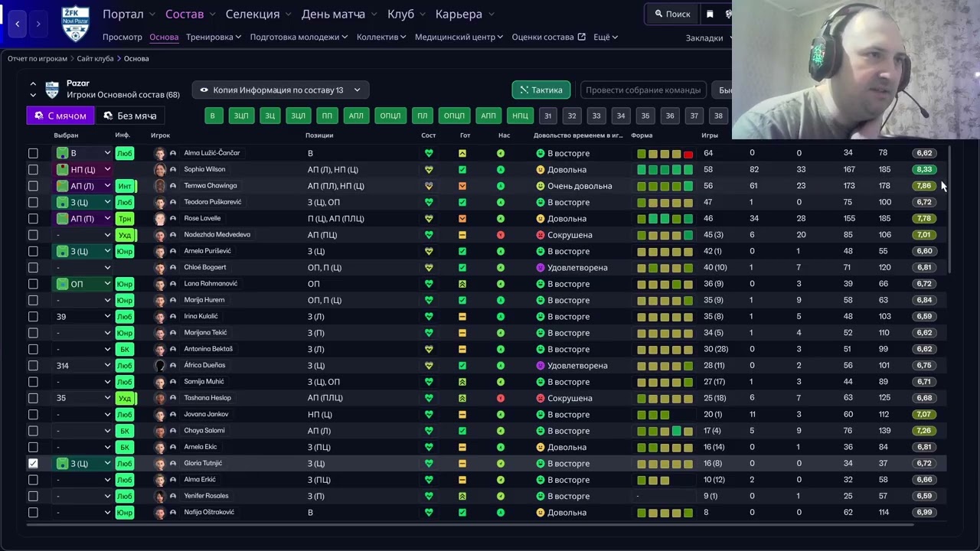Go forward with the right arrow
This screenshot has width=980, height=551.
(38, 24)
